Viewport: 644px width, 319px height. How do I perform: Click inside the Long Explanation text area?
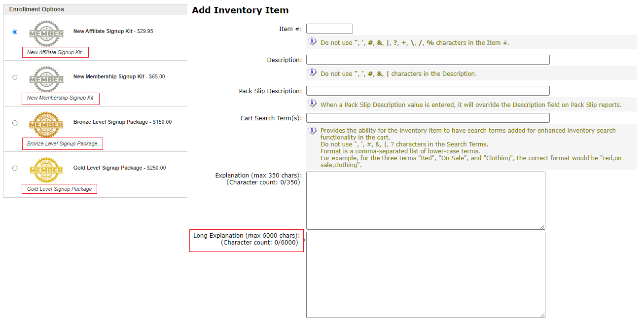425,275
